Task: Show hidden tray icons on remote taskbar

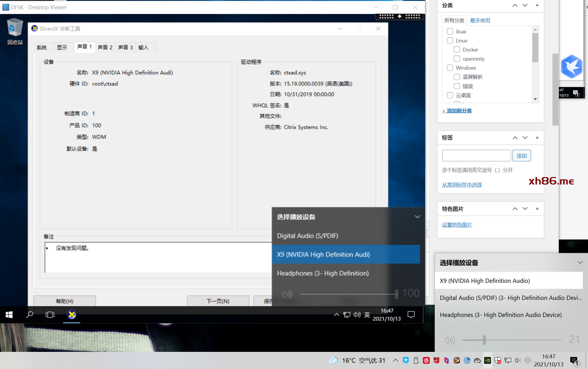Action: click(337, 315)
